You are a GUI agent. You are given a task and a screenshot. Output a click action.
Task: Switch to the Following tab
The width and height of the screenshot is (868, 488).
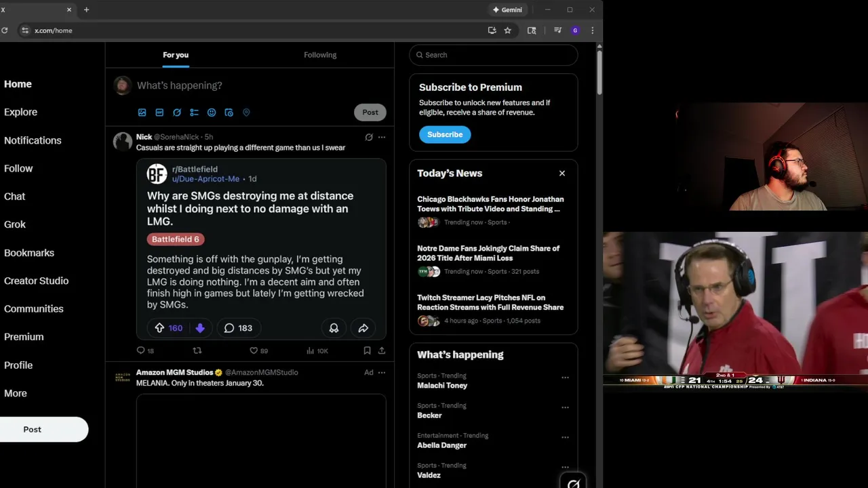[x=320, y=55]
